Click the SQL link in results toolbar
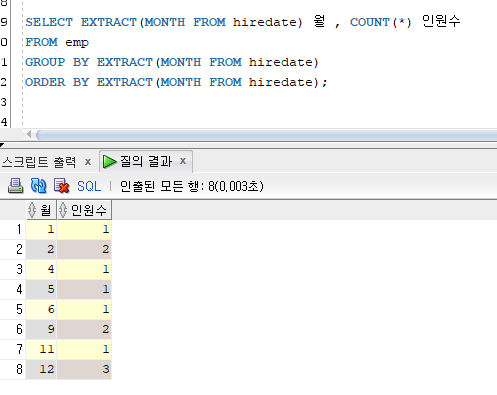The image size is (497, 395). [x=89, y=186]
